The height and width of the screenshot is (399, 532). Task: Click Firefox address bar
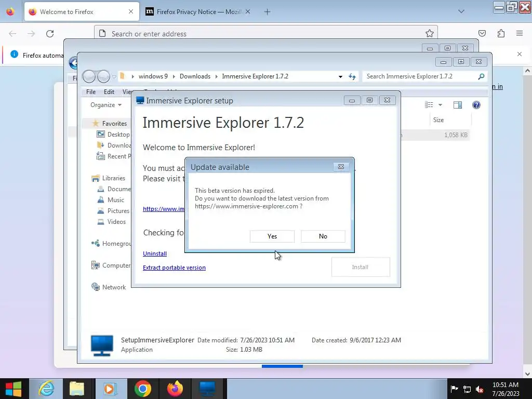[x=265, y=34]
